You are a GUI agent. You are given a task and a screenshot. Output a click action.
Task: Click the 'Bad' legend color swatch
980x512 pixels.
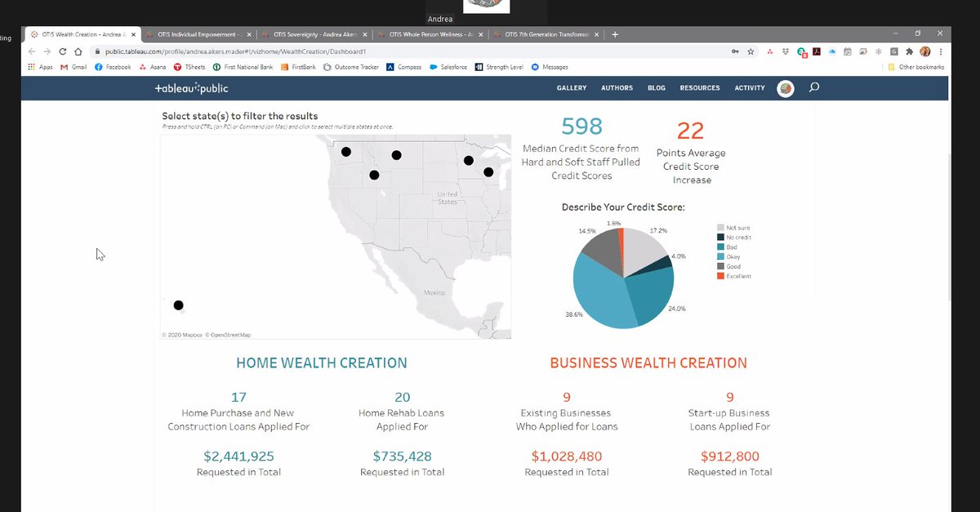click(720, 247)
